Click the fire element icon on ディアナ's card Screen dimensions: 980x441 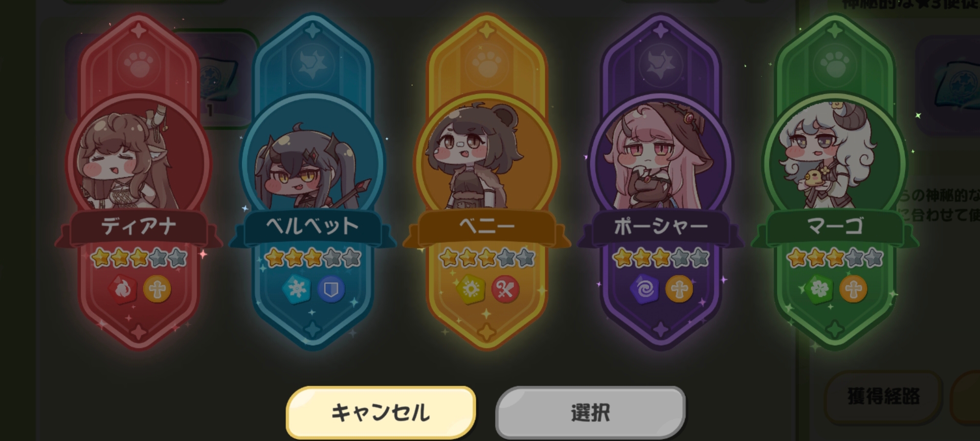click(123, 289)
